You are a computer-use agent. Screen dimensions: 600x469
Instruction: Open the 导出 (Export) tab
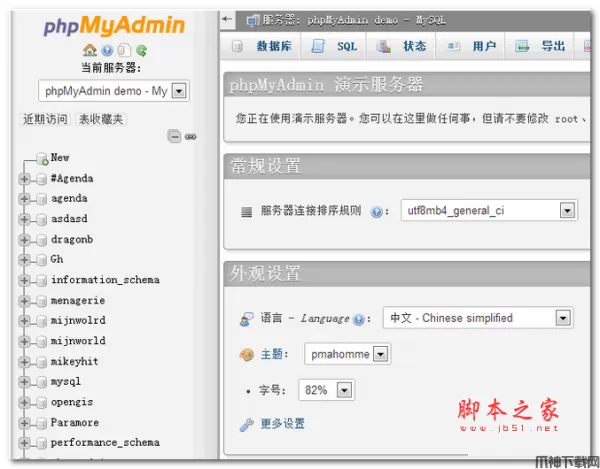[x=539, y=46]
